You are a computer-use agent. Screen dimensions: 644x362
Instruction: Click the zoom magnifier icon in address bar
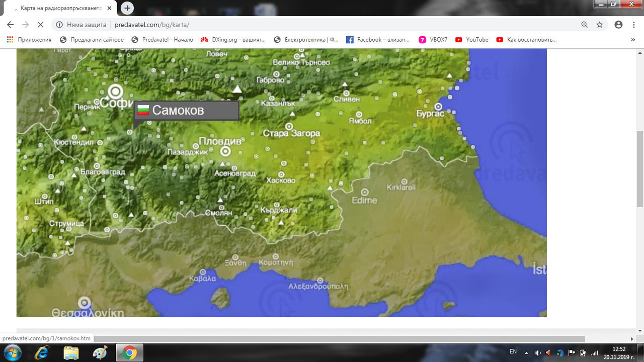[x=584, y=25]
